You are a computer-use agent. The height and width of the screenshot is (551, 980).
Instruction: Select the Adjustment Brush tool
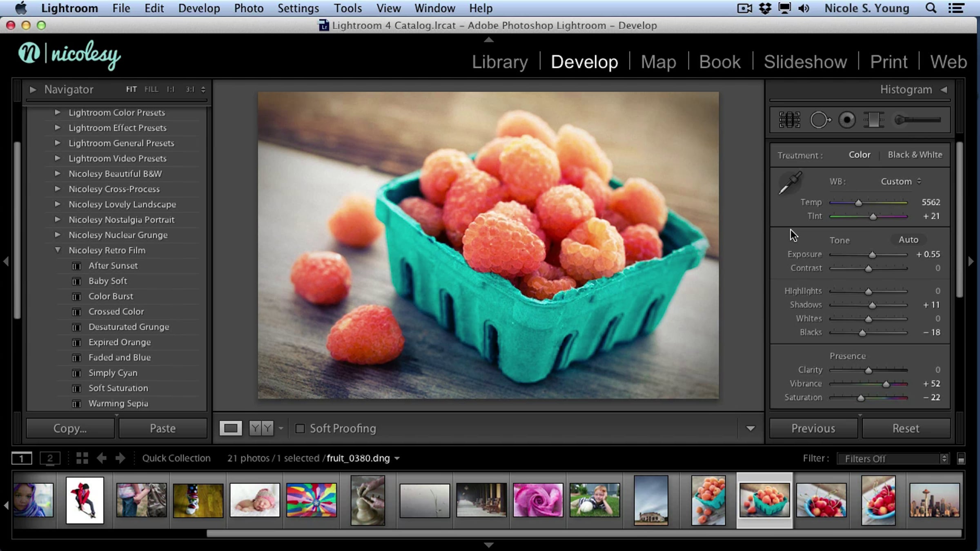[x=918, y=120]
